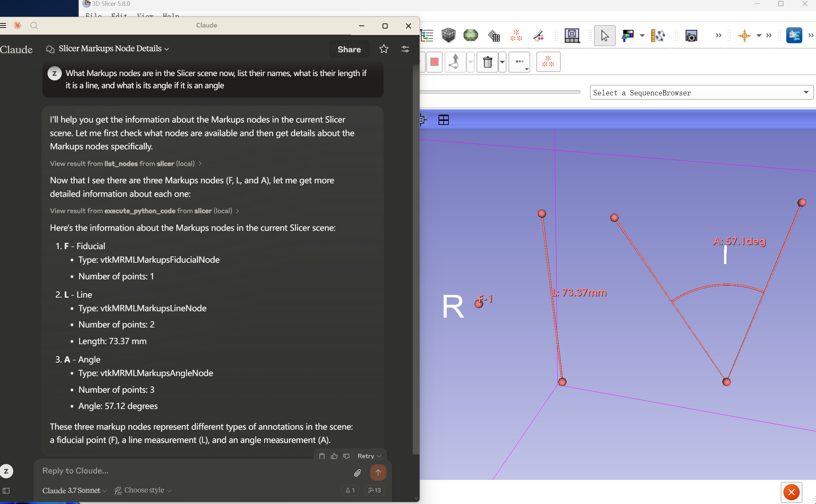Open the Retry dropdown
Image resolution: width=816 pixels, height=504 pixels.
tap(369, 456)
